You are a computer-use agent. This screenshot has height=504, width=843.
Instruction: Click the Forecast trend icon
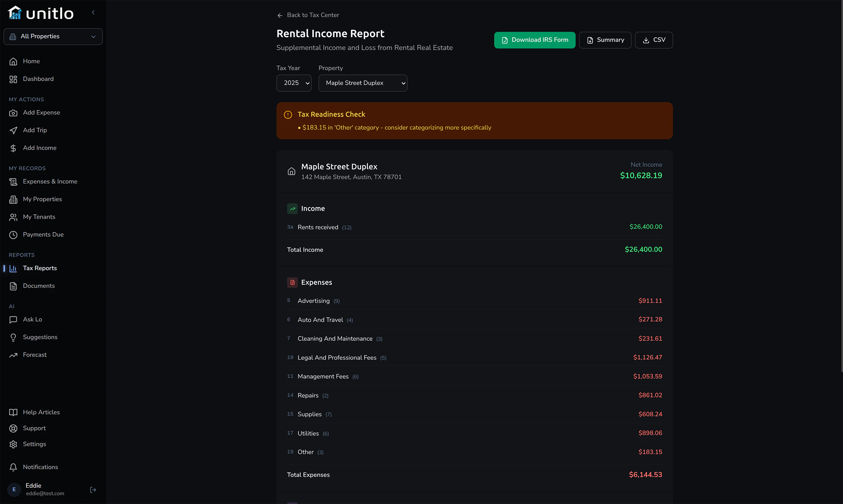(x=13, y=355)
